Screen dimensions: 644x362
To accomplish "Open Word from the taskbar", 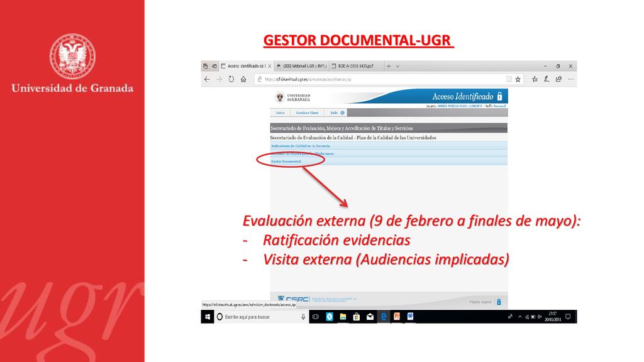I will (x=410, y=317).
